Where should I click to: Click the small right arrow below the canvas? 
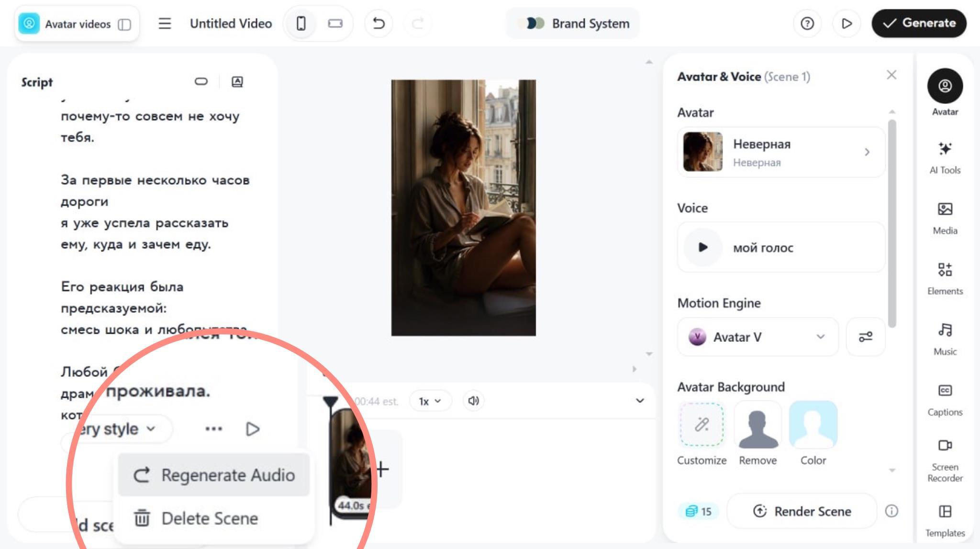635,369
